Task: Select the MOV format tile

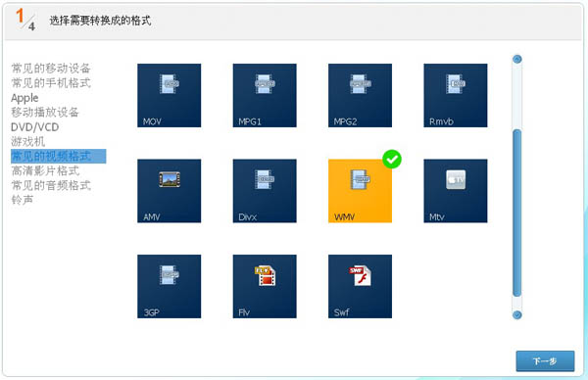Action: (x=170, y=96)
